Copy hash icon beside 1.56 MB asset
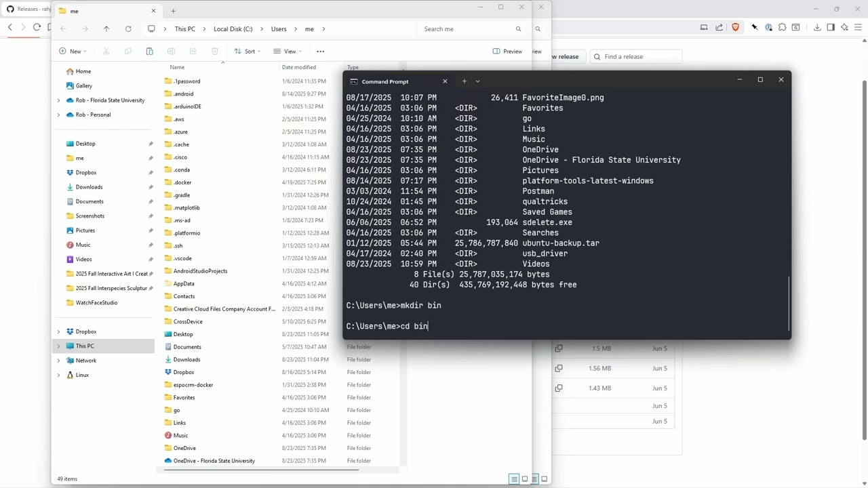The height and width of the screenshot is (488, 868). [x=559, y=368]
